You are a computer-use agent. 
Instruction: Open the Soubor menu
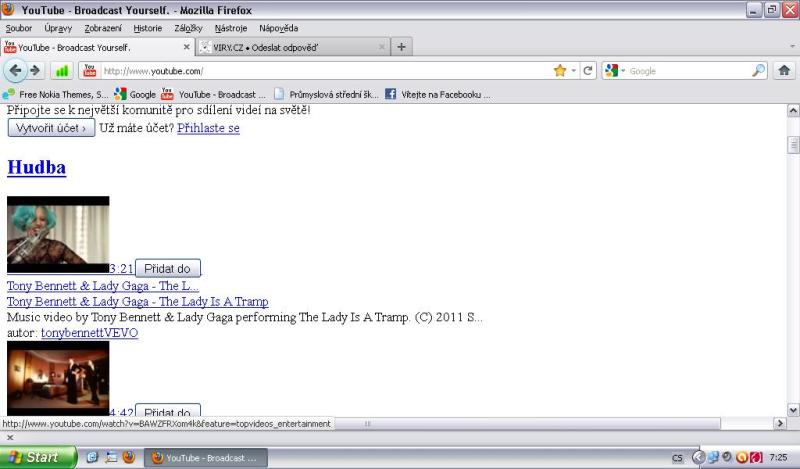pyautogui.click(x=18, y=28)
